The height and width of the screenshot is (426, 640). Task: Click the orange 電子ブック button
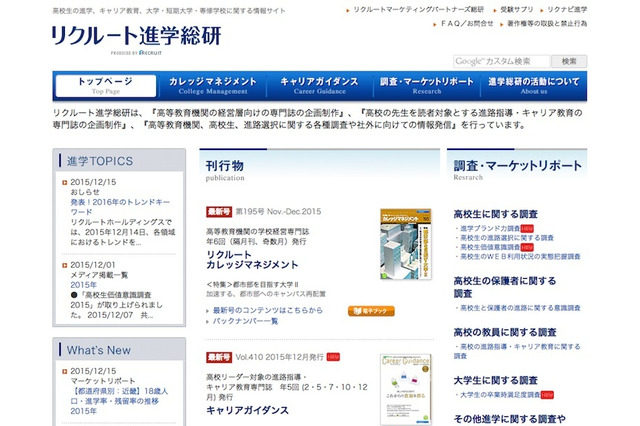[x=371, y=311]
